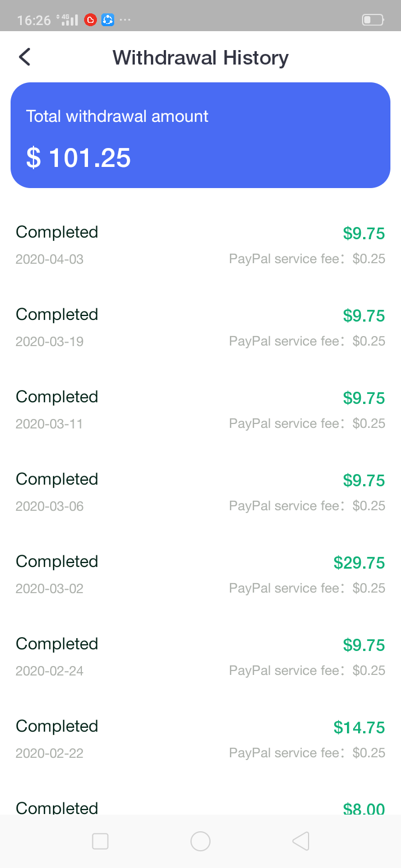Image resolution: width=401 pixels, height=868 pixels.
Task: Tap the Withdrawal History title
Action: 200,57
